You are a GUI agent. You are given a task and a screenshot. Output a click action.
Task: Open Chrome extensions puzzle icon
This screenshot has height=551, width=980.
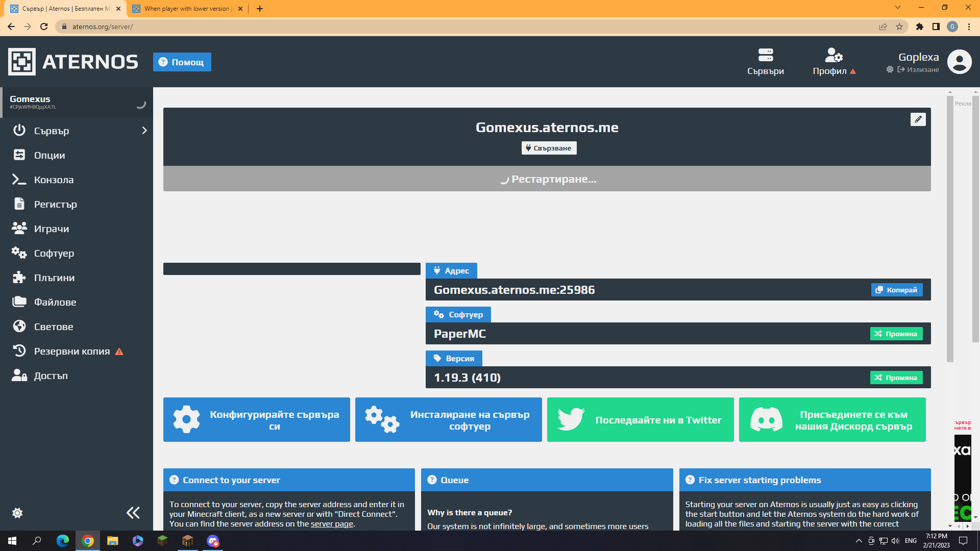[920, 27]
